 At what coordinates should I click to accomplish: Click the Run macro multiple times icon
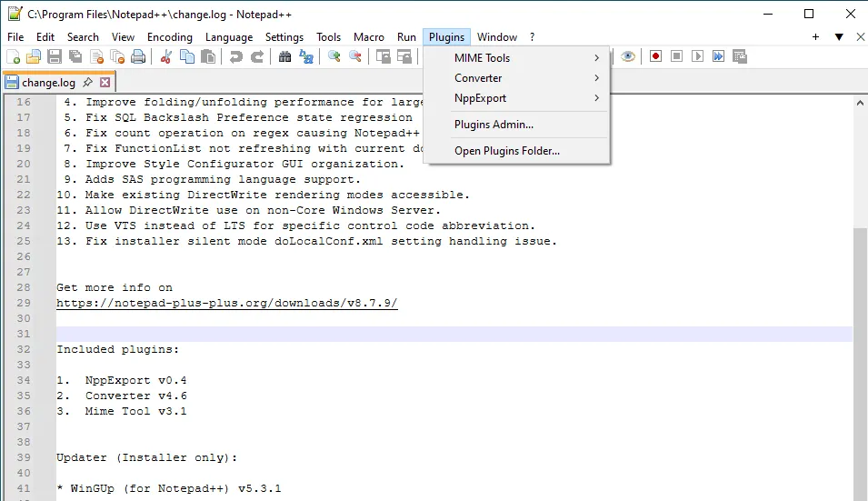click(718, 56)
